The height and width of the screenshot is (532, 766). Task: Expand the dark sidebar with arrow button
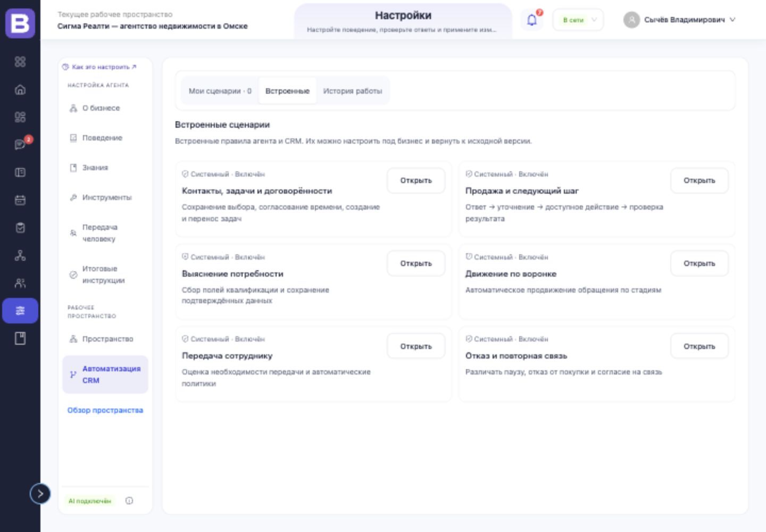coord(40,494)
